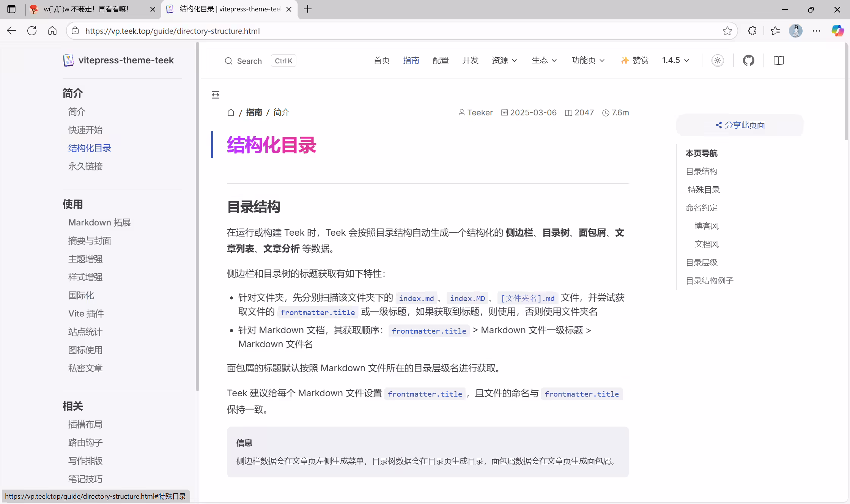Viewport: 850px width, 504px height.
Task: Open 插槽布局 sidebar link
Action: pos(85,424)
